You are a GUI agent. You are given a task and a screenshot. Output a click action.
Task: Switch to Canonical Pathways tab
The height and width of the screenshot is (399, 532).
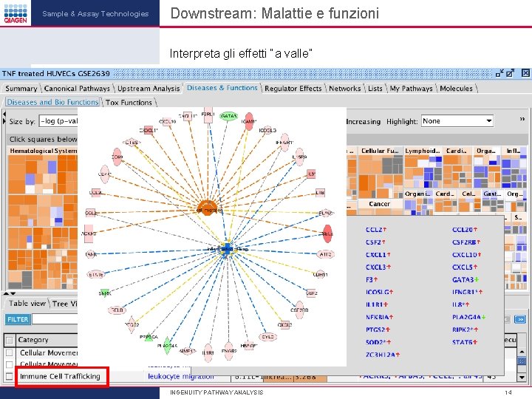[x=77, y=89]
